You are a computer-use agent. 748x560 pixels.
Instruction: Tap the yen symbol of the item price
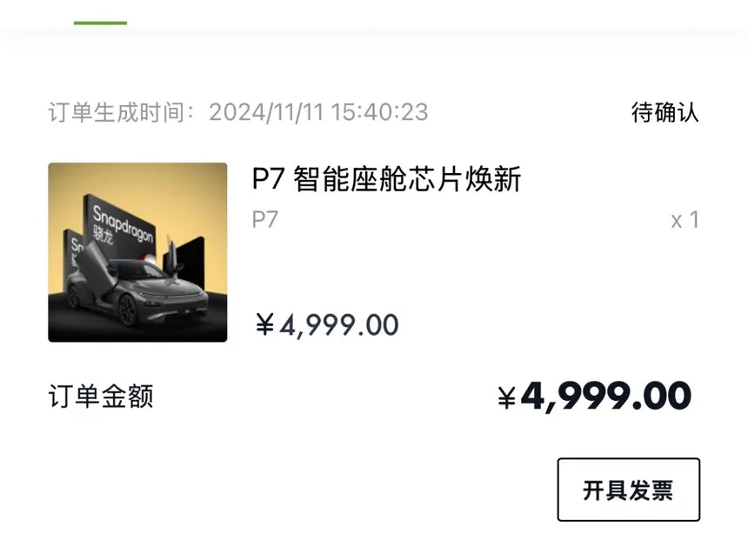pos(264,324)
